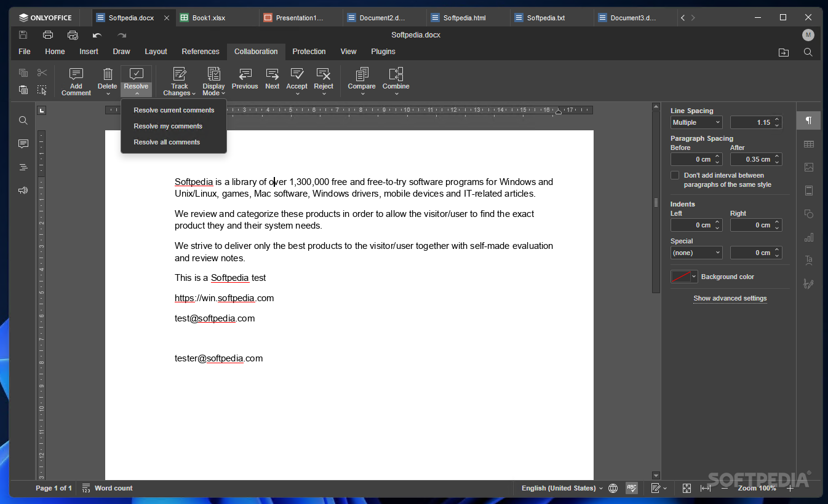Choose Resolve my comments
Screen dimensions: 828x504
tap(174, 126)
